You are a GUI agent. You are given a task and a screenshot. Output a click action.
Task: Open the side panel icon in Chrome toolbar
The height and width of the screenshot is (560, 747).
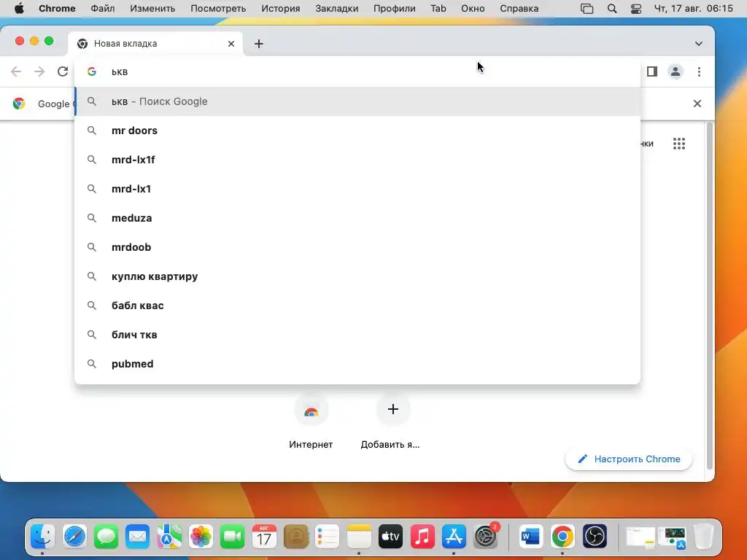[651, 71]
